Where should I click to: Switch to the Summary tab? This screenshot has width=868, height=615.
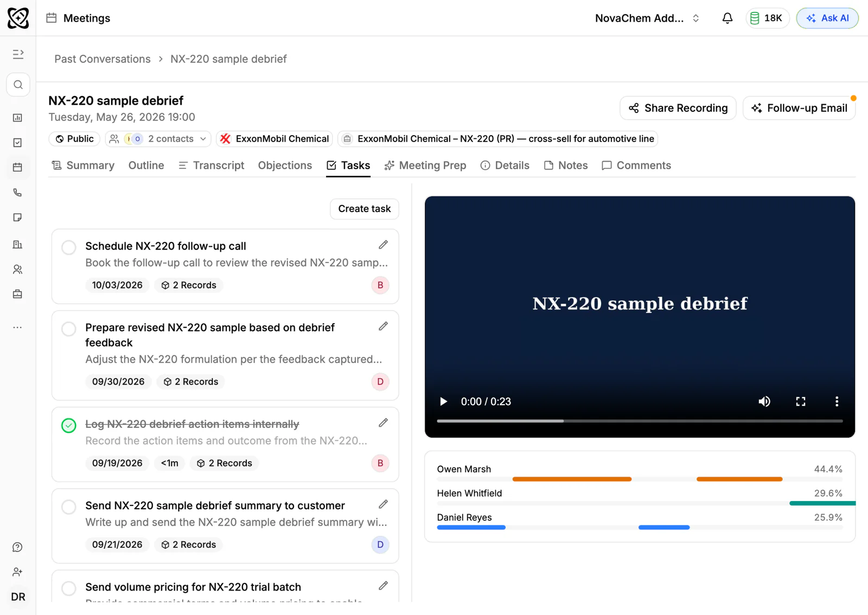click(x=83, y=165)
